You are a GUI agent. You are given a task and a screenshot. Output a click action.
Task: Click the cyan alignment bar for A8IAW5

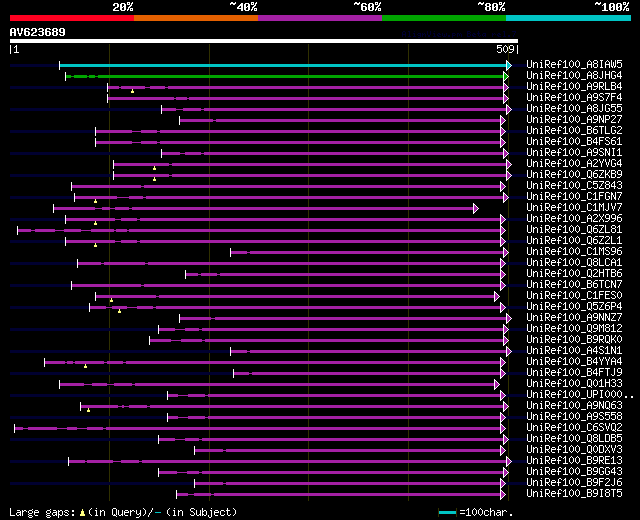[x=283, y=65]
